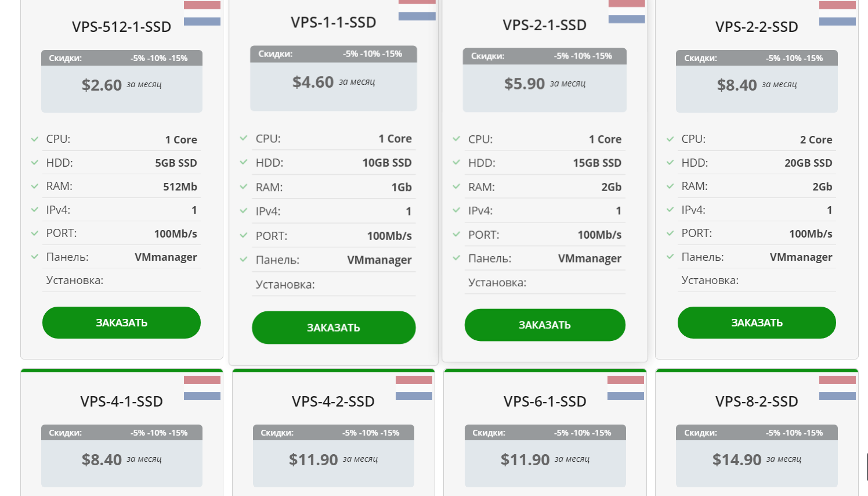Click the Панель checkmark on the VPS-2-2-SSD card
Viewport: 868px width, 496px height.
click(x=670, y=257)
